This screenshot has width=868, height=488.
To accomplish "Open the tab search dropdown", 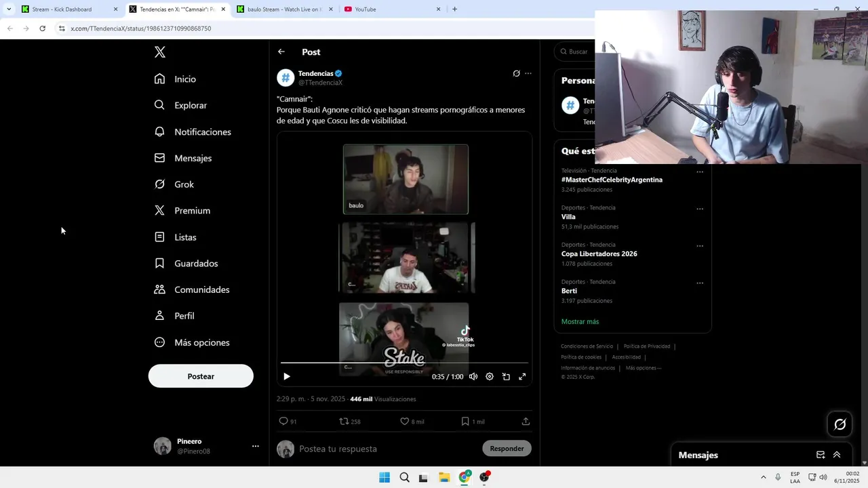I will [8, 9].
